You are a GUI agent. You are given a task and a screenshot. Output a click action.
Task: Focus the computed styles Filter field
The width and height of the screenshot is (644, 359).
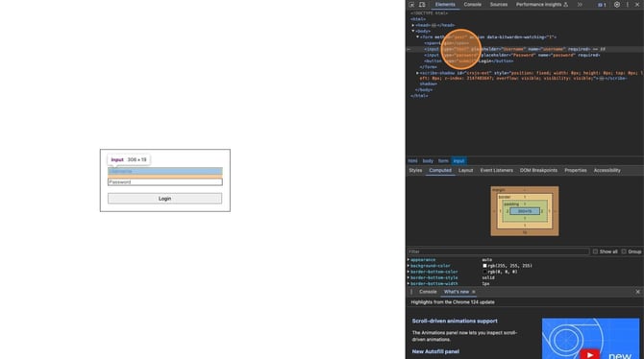click(498, 251)
